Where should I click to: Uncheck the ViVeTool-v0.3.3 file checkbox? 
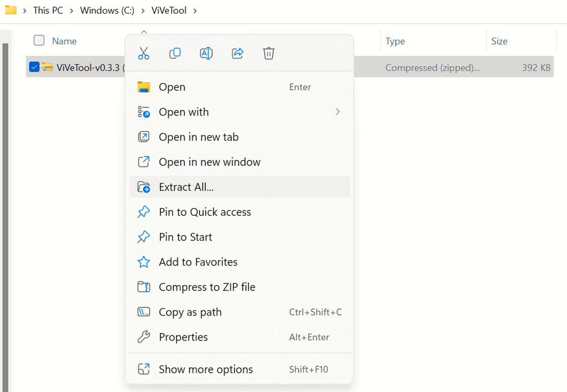pos(34,67)
